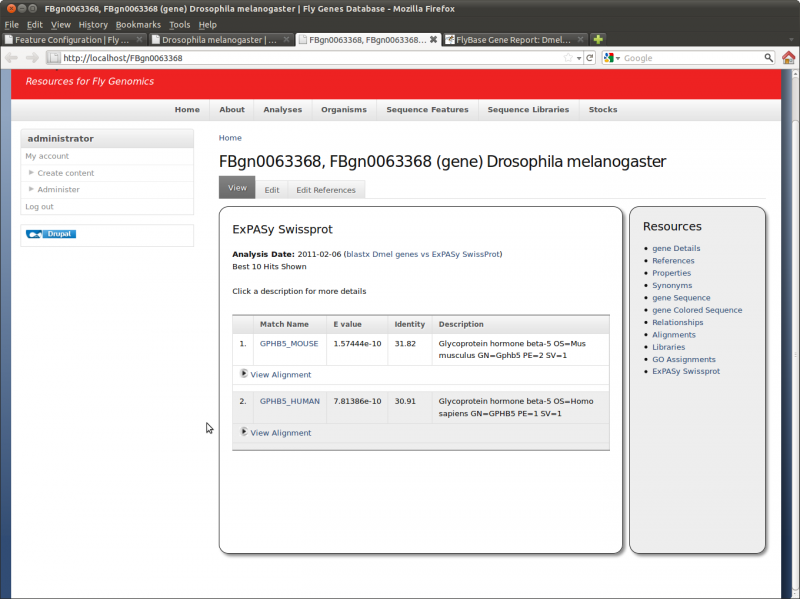
Task: Open gene Details resource link
Action: (676, 248)
